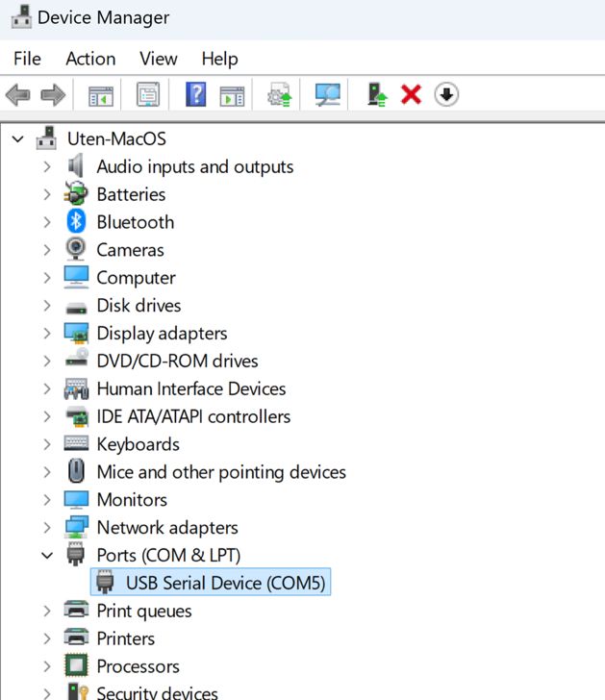
Task: Click the Cameras webcam icon
Action: [76, 249]
